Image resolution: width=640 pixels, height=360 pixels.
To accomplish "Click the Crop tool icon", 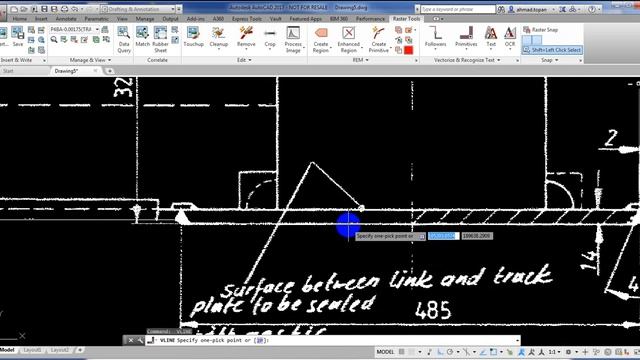I will point(270,33).
